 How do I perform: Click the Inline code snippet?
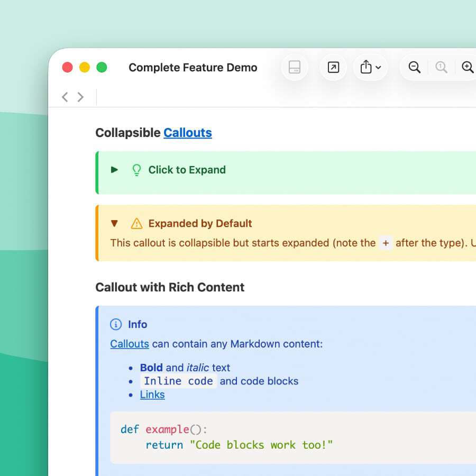tap(179, 381)
